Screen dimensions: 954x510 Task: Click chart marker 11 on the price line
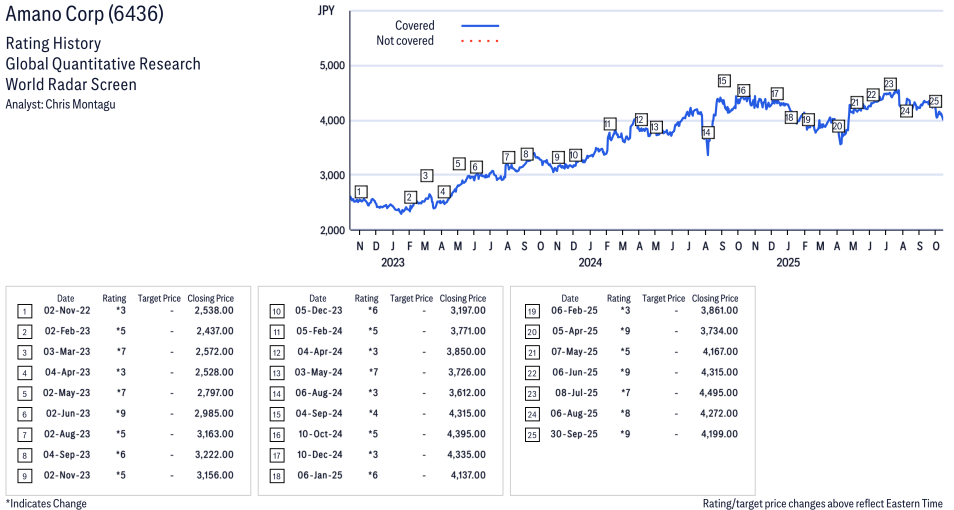609,124
